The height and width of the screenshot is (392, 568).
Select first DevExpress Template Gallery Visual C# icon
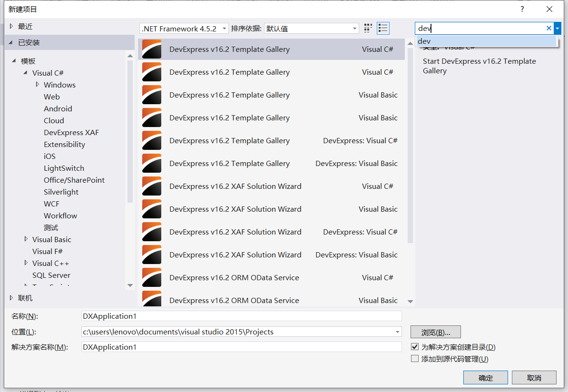point(152,49)
